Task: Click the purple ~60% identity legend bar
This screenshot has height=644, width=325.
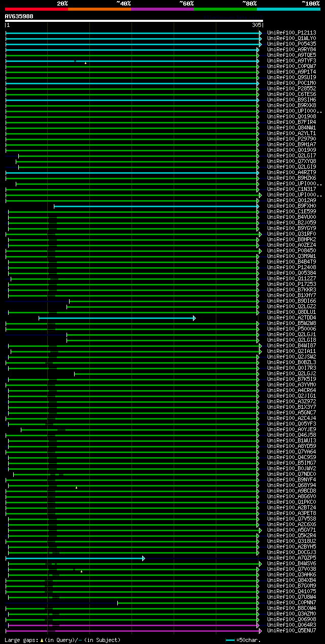Action: [x=162, y=9]
